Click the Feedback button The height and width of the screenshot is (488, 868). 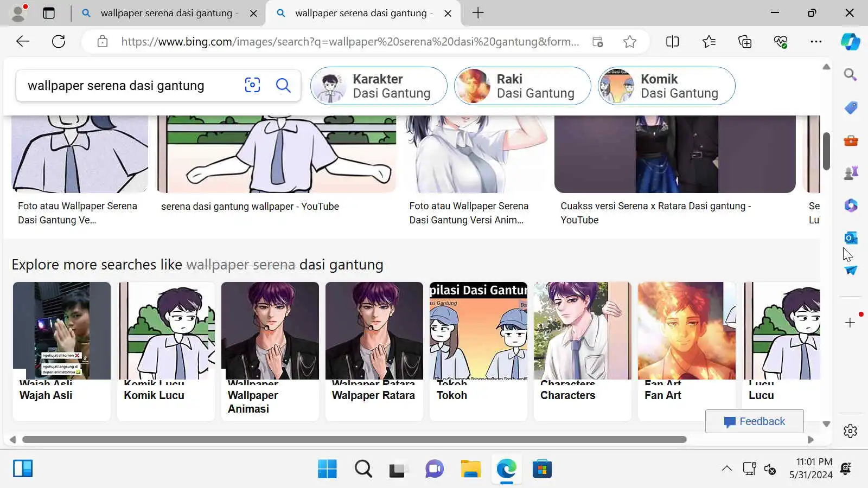[x=754, y=421]
